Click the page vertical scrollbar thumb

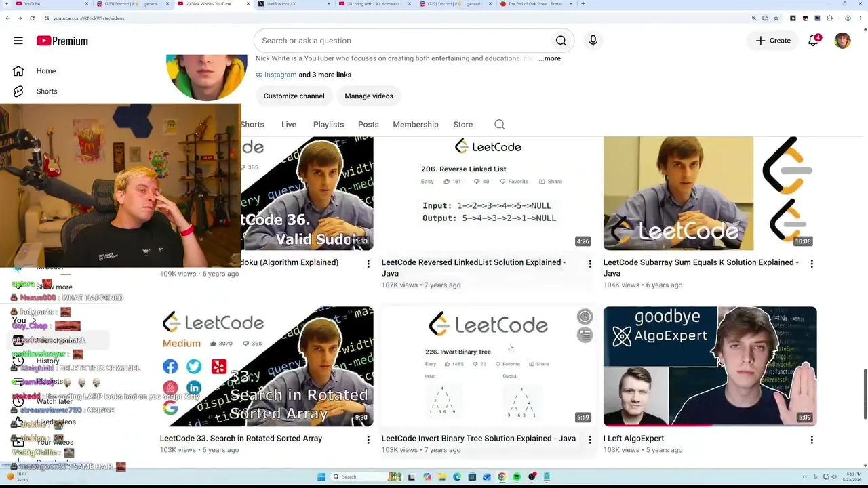pos(865,394)
